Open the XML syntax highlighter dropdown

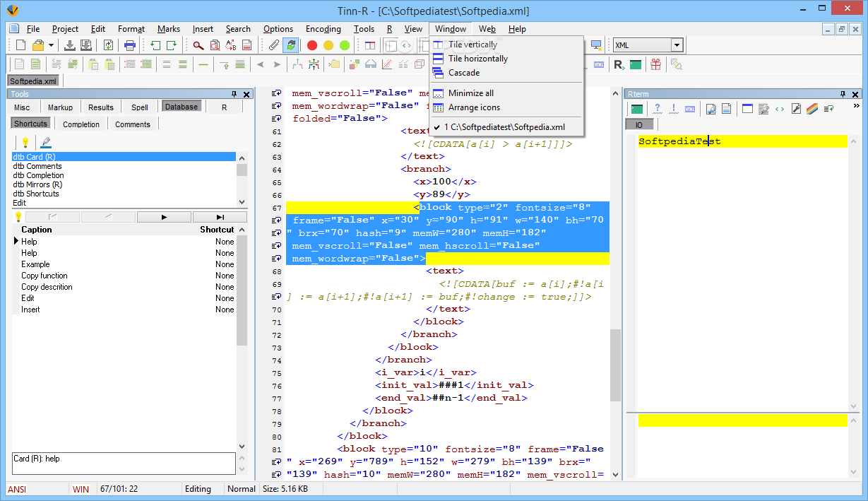pos(677,45)
